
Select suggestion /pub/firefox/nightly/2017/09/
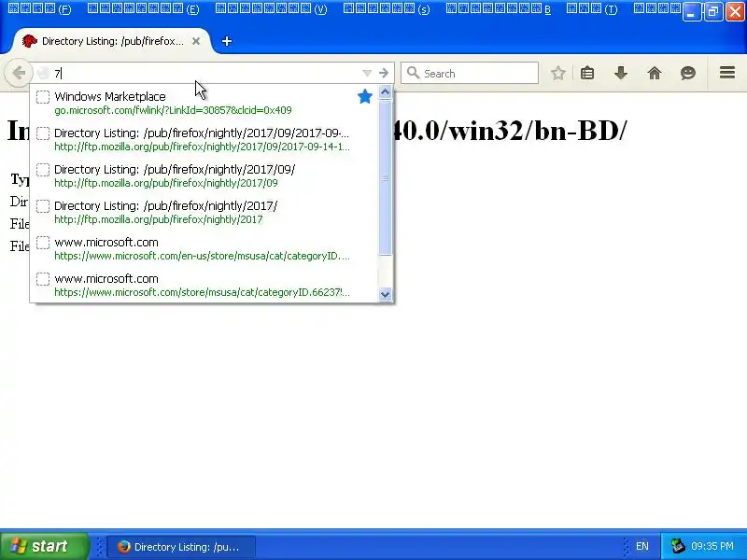click(204, 175)
